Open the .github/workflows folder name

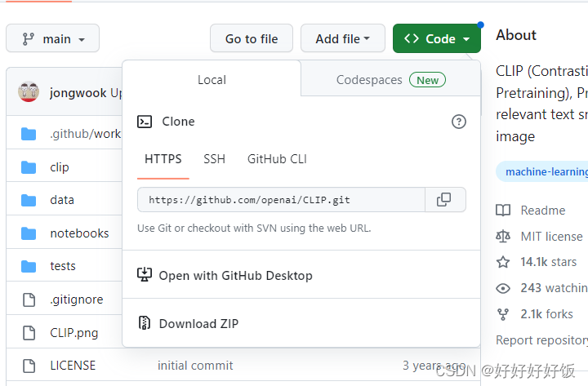tap(86, 134)
